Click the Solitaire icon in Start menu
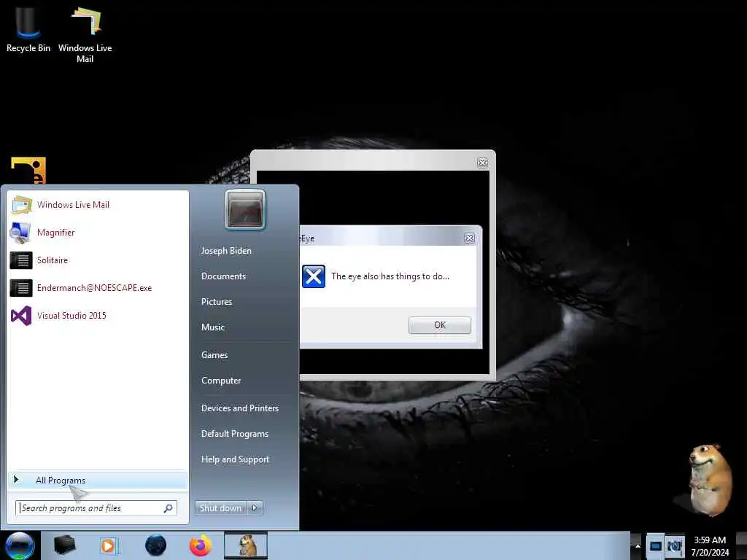The image size is (747, 560). [21, 260]
